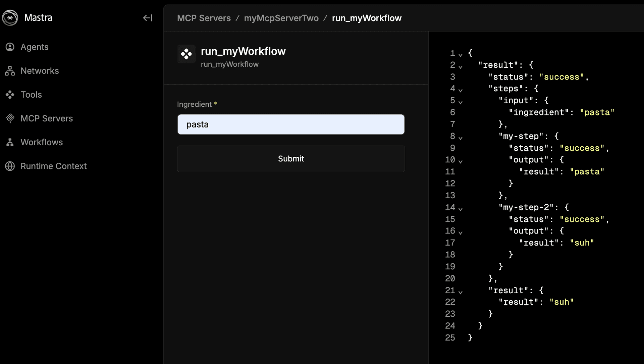The width and height of the screenshot is (644, 364).
Task: Select the Agents icon in the sidebar
Action: (x=10, y=47)
